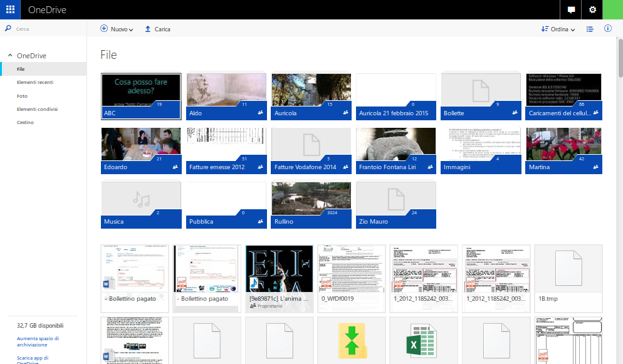This screenshot has width=623, height=364.
Task: Click the green profile tile in header
Action: [613, 9]
